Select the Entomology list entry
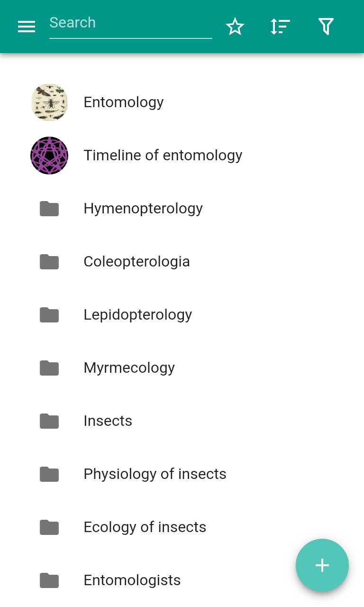This screenshot has width=364, height=607. [182, 102]
